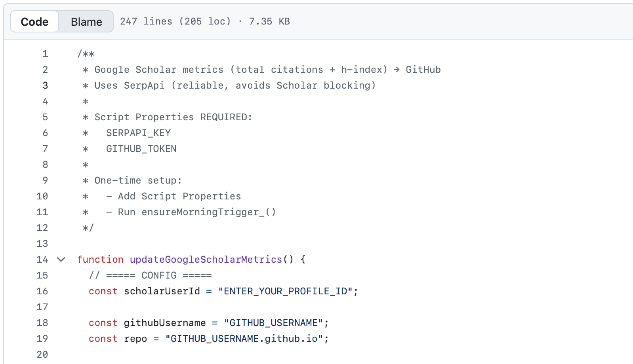The height and width of the screenshot is (364, 633).
Task: Open the Blame view tab
Action: pos(86,22)
